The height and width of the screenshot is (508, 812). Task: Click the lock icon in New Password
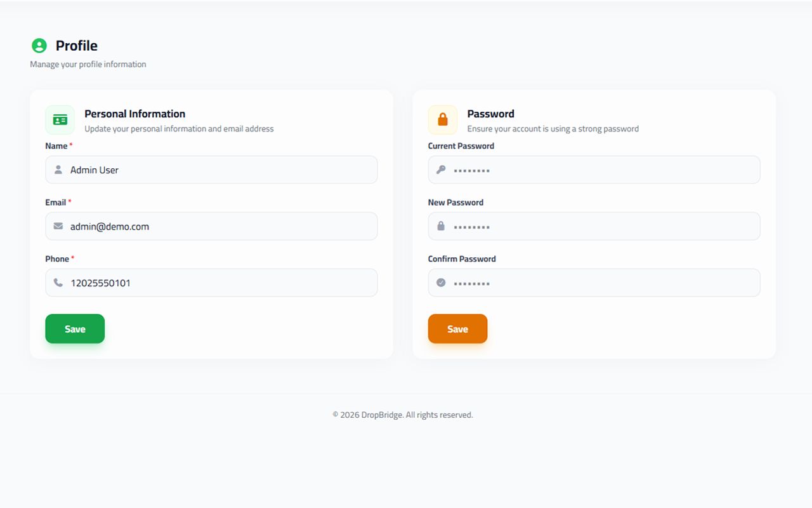(x=441, y=227)
